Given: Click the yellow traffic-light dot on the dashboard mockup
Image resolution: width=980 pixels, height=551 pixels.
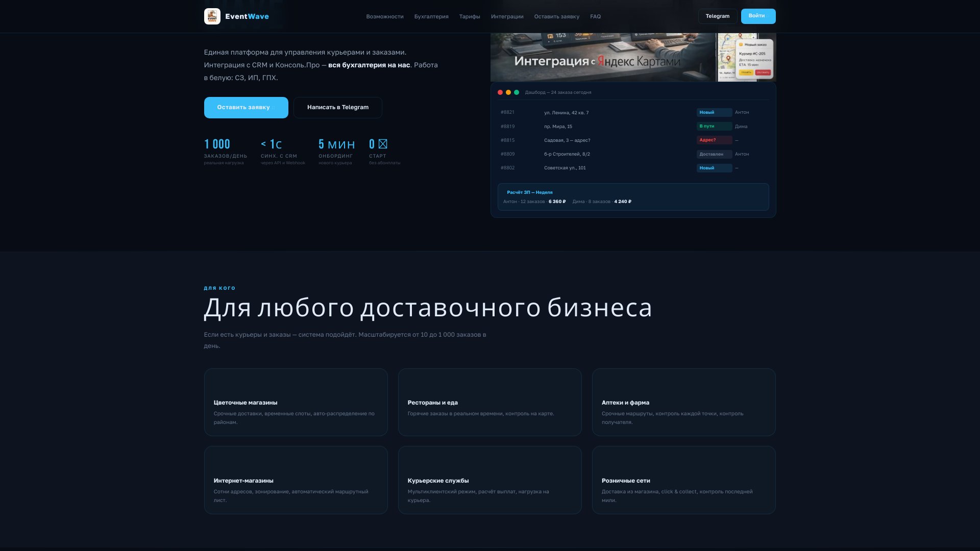Looking at the screenshot, I should [508, 92].
